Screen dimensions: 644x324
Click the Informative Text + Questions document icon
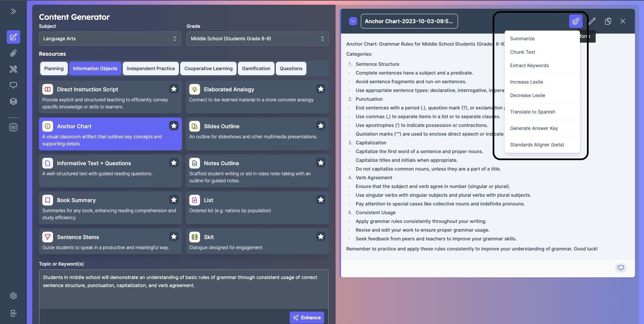pos(48,163)
